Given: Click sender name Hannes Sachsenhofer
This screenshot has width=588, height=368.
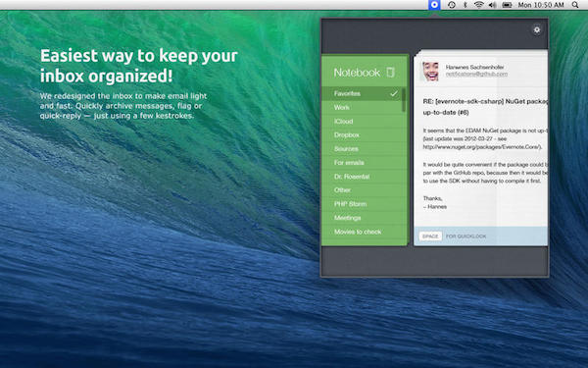Looking at the screenshot, I should point(474,67).
